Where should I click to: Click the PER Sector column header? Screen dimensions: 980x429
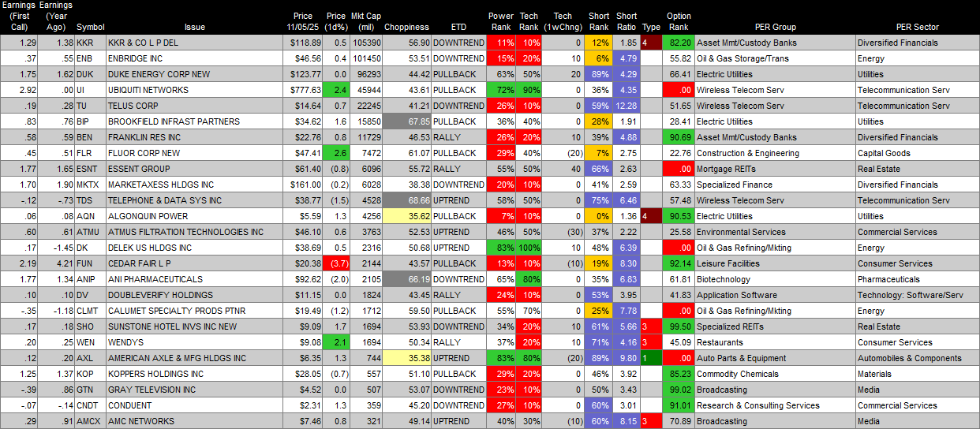(917, 27)
